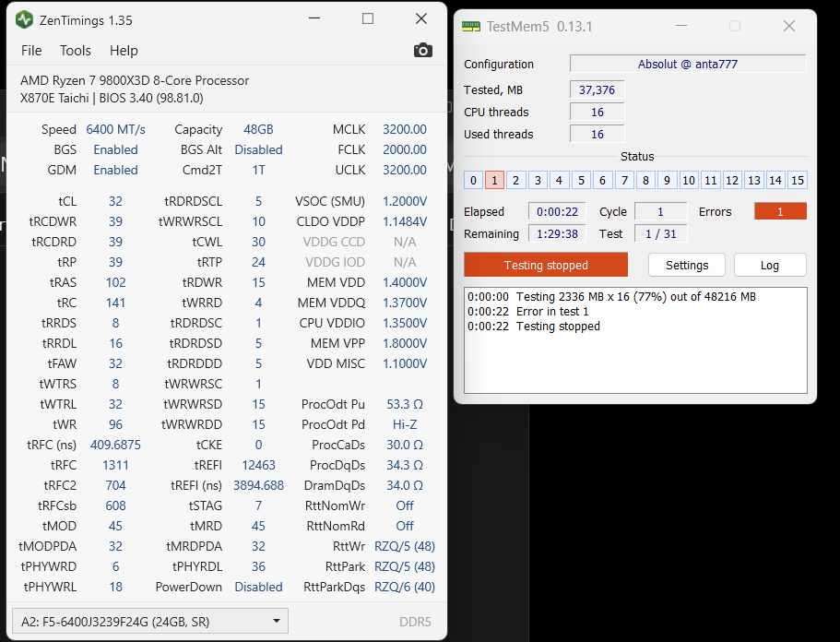
Task: Click the Test 1 / 31 field
Action: 660,233
